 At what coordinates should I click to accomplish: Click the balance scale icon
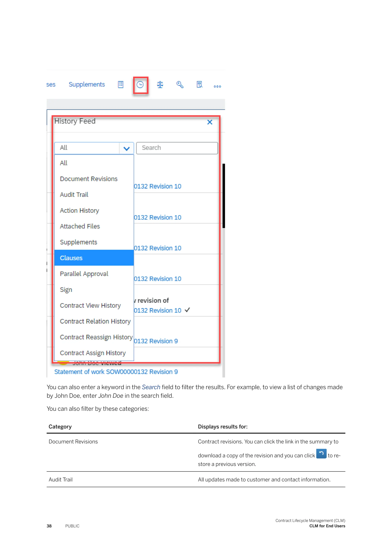coord(160,85)
